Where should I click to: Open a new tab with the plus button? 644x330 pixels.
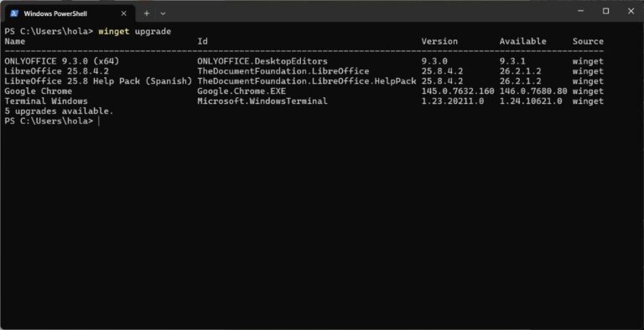pyautogui.click(x=147, y=13)
